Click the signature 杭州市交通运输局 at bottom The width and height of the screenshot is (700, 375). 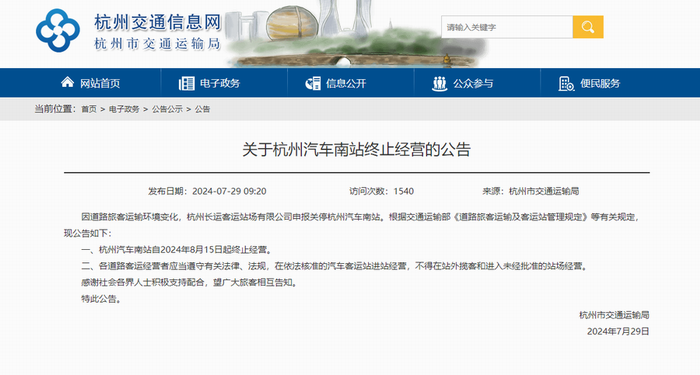pyautogui.click(x=614, y=315)
